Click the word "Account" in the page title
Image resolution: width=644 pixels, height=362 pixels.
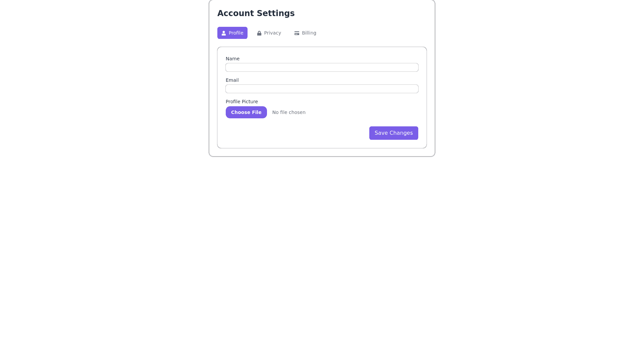point(236,13)
